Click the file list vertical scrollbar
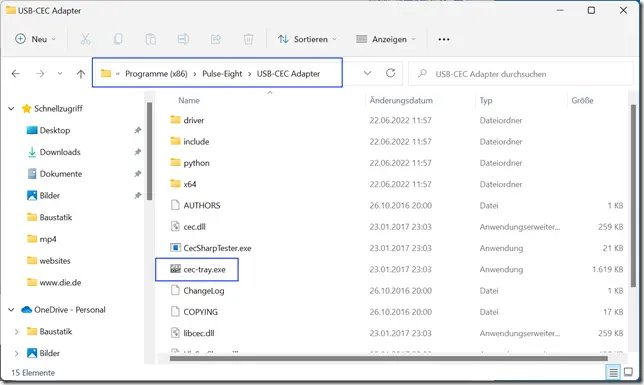 pyautogui.click(x=634, y=196)
